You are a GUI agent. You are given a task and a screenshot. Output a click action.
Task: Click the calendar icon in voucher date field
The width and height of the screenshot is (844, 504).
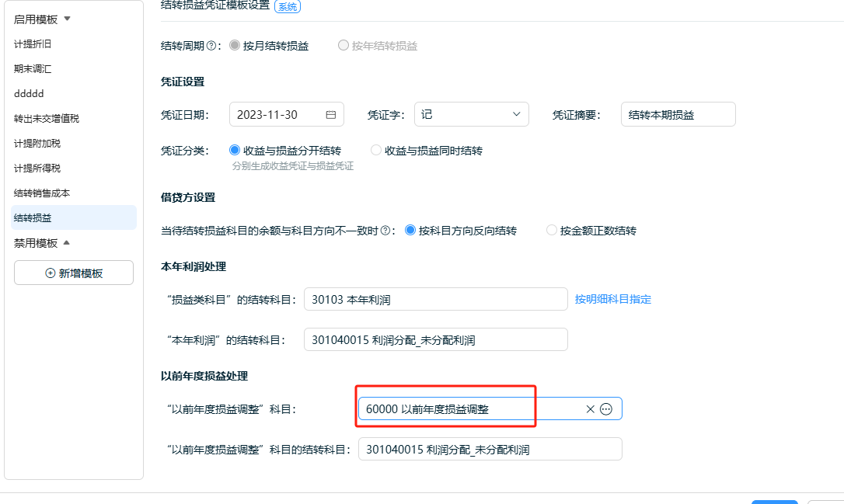pyautogui.click(x=330, y=115)
